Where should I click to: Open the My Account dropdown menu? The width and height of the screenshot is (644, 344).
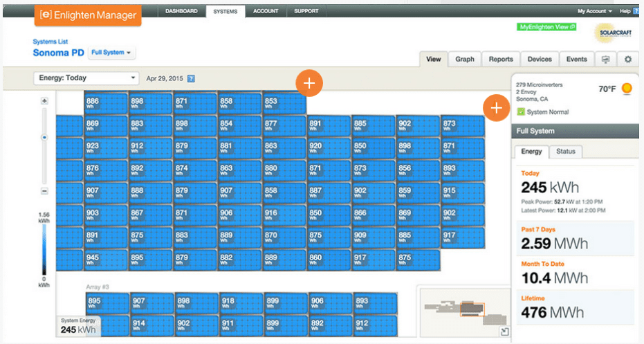pos(595,11)
